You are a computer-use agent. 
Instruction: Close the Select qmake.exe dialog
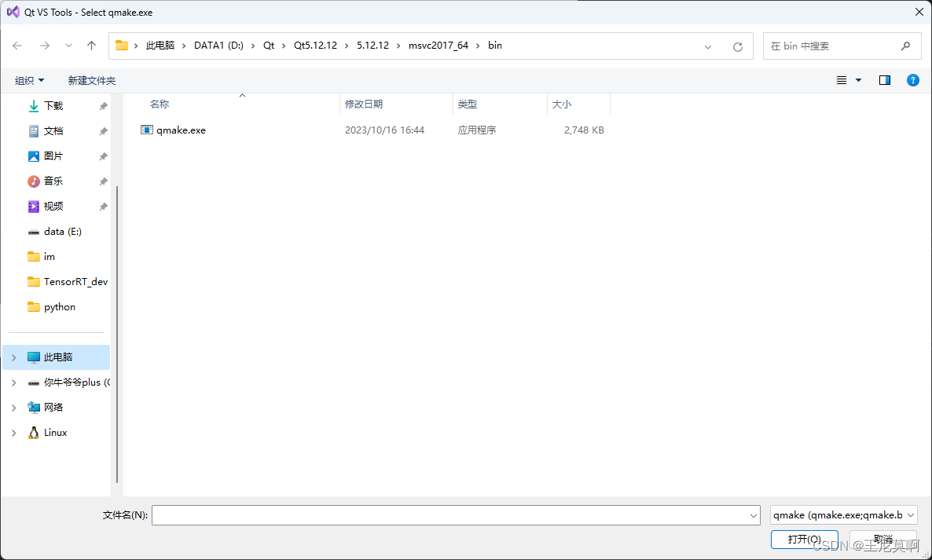[919, 12]
